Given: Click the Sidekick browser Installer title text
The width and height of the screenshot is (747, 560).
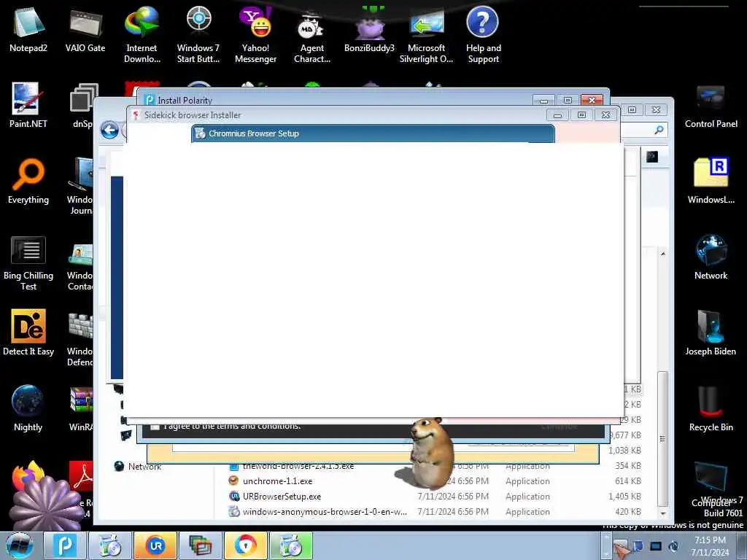Looking at the screenshot, I should click(193, 114).
